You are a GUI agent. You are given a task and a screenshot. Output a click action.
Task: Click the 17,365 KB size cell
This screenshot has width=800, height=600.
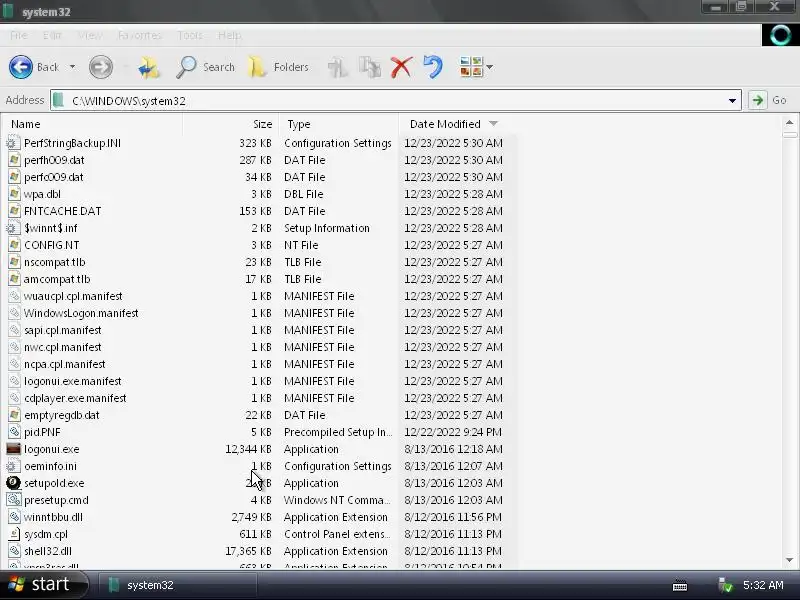(248, 551)
